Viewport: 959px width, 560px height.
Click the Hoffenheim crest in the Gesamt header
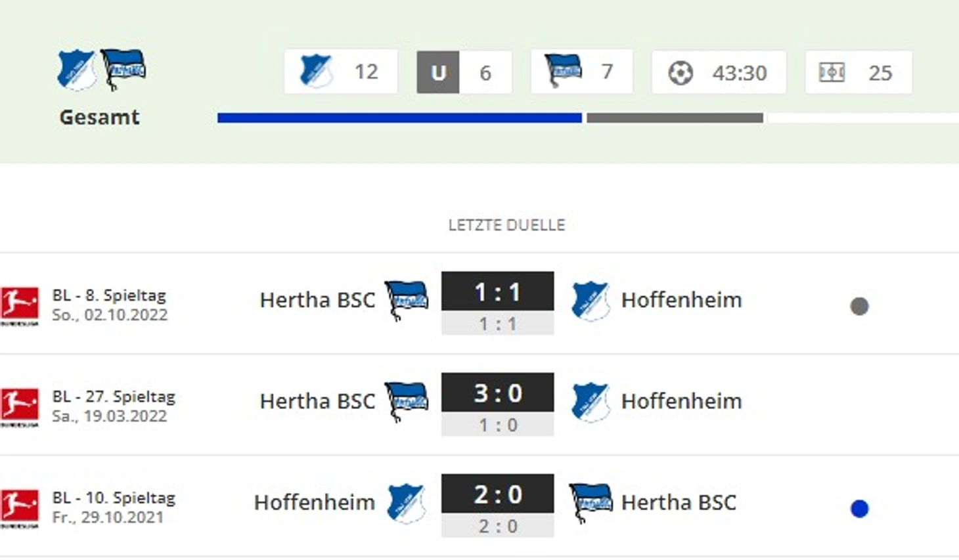(76, 69)
